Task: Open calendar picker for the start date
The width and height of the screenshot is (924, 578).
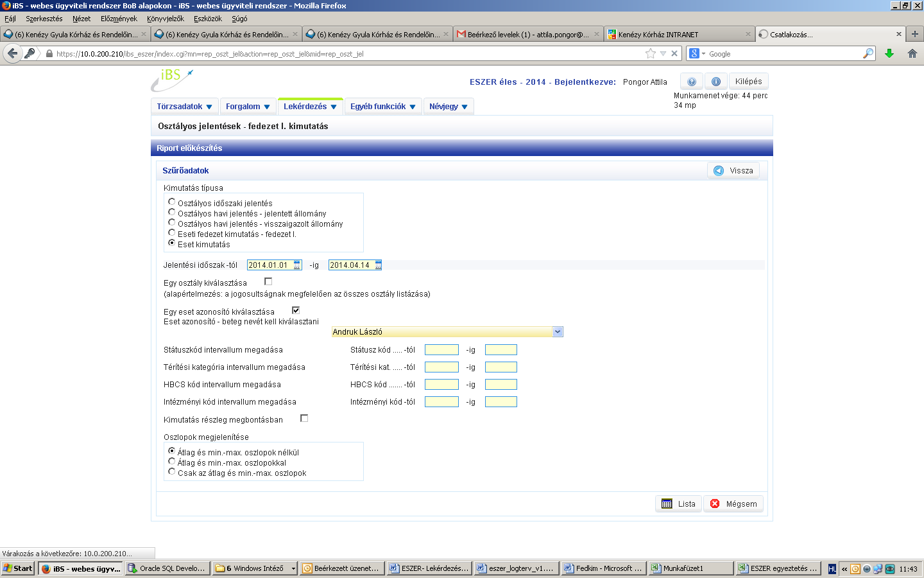Action: (297, 265)
